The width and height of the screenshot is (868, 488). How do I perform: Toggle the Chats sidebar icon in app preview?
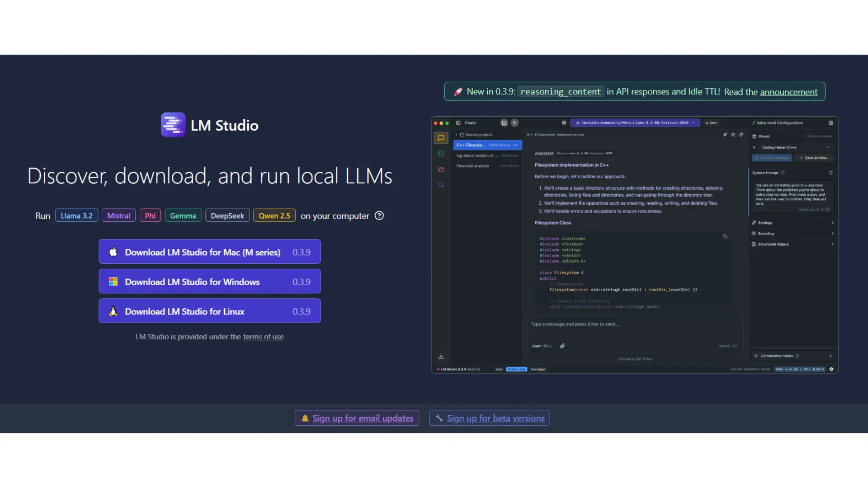(x=458, y=123)
